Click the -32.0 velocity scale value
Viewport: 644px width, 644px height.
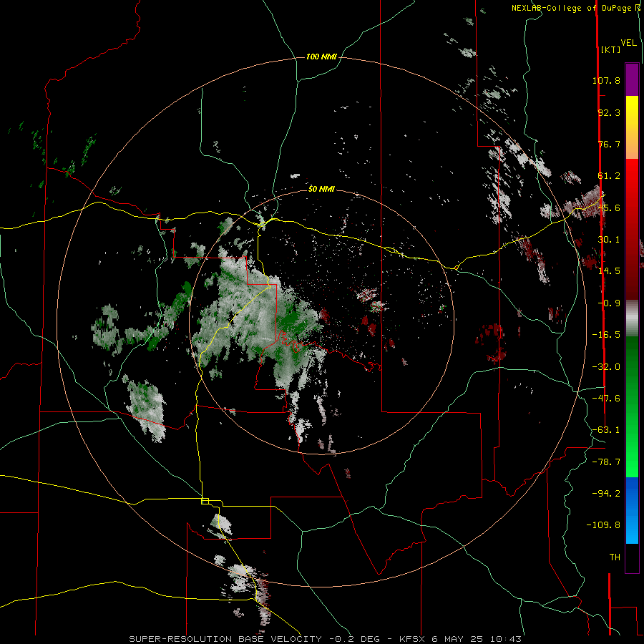coord(606,367)
